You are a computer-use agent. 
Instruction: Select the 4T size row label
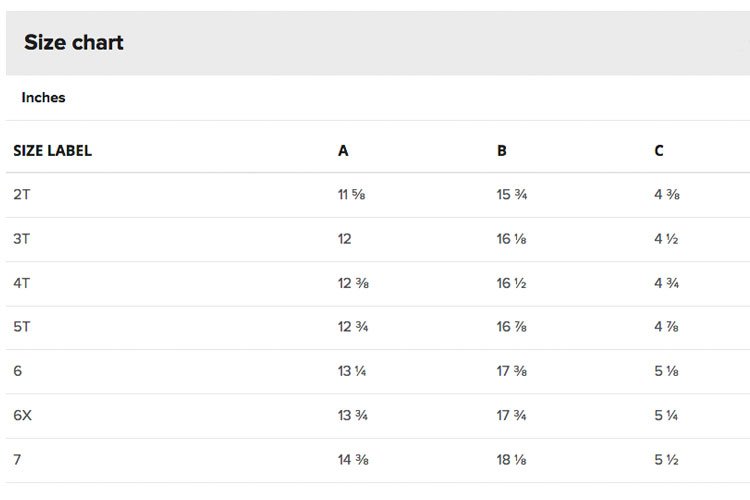coord(22,283)
